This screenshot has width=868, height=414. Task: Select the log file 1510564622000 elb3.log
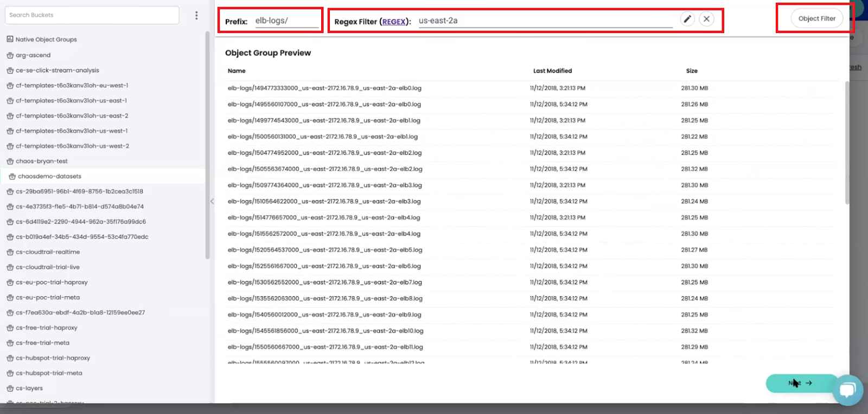click(324, 202)
